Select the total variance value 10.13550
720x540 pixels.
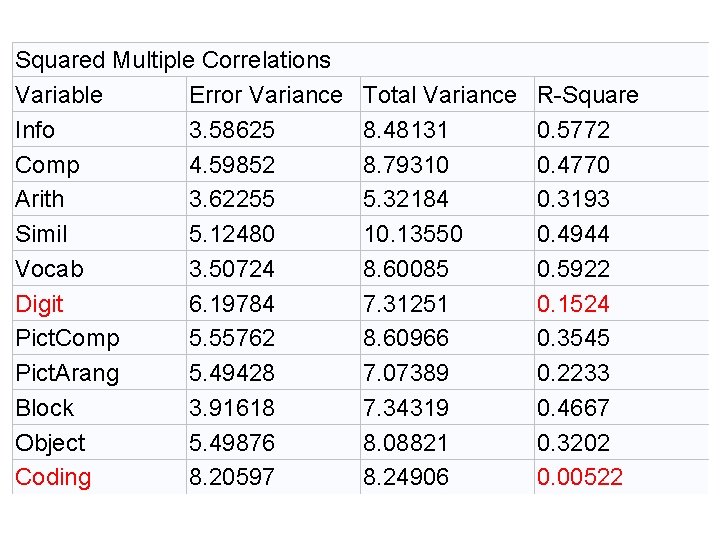412,234
